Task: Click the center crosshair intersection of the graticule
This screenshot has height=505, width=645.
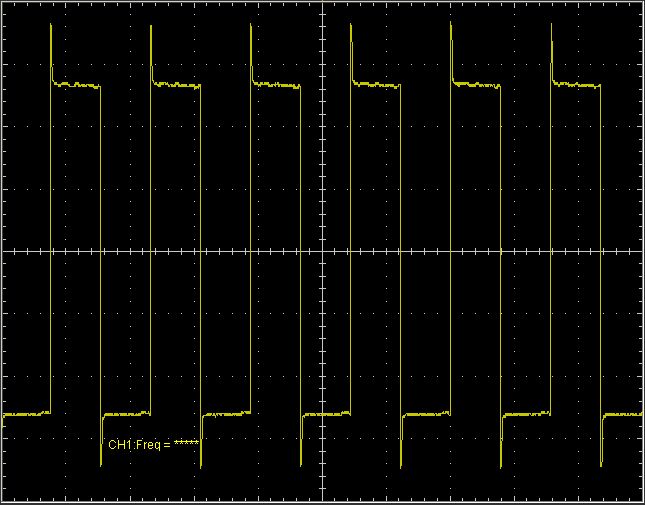Action: [x=323, y=252]
